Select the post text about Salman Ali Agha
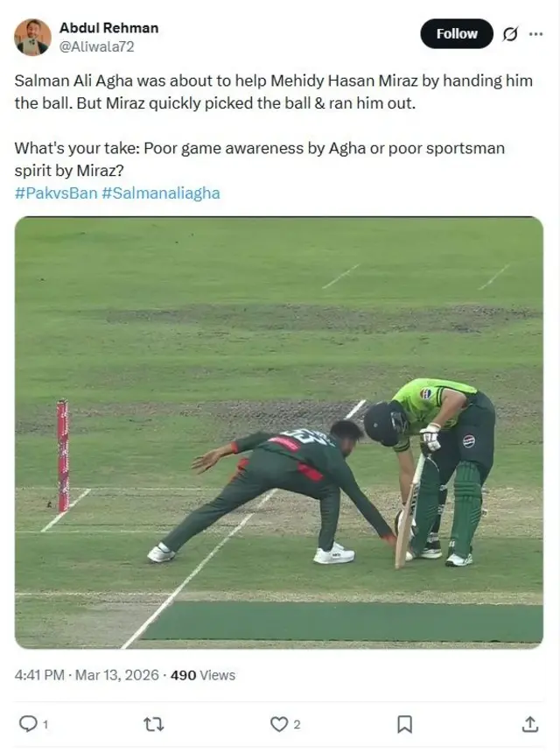Viewport: 560px width, 753px height. pos(274,125)
